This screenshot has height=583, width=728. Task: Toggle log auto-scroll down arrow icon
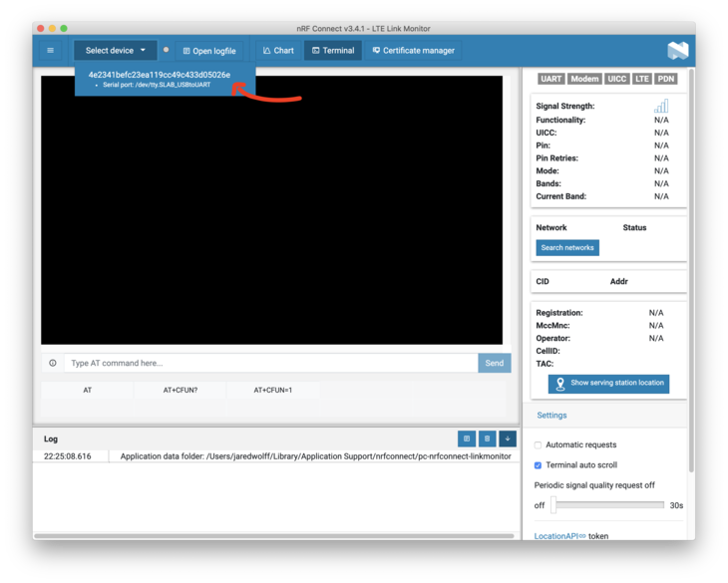508,438
